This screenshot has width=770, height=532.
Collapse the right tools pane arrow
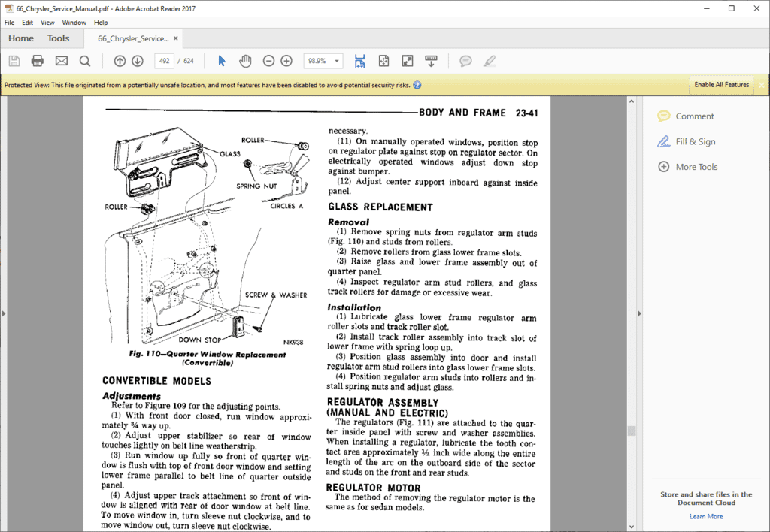pyautogui.click(x=640, y=313)
